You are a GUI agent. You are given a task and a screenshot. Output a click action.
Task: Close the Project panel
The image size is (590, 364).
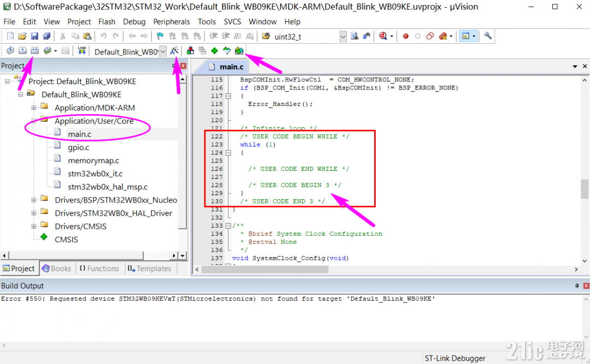tap(183, 66)
